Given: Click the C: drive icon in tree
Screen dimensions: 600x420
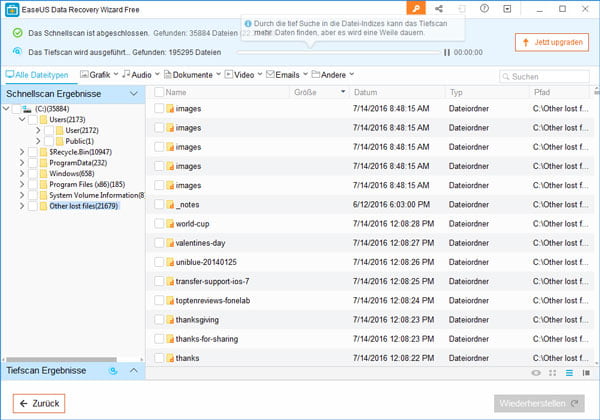Looking at the screenshot, I should coord(27,109).
